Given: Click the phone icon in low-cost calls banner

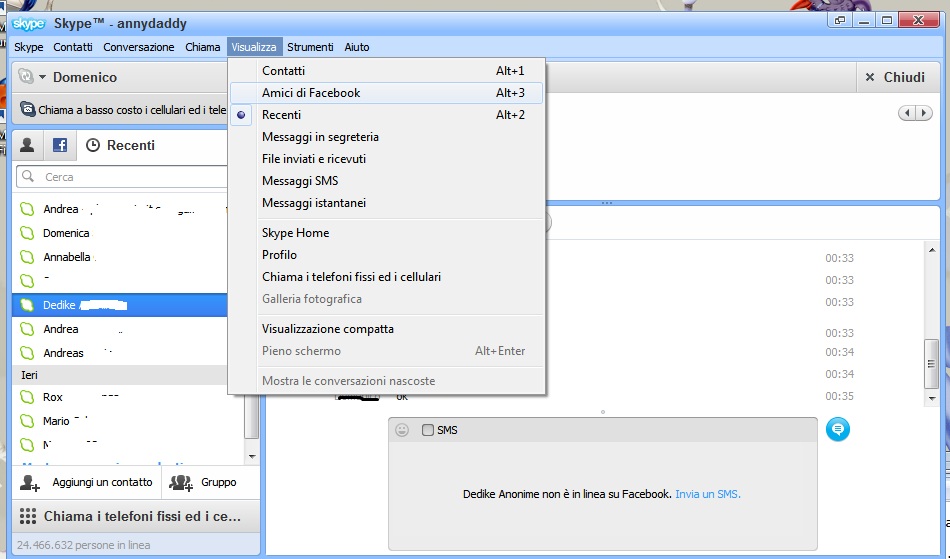Looking at the screenshot, I should (27, 109).
